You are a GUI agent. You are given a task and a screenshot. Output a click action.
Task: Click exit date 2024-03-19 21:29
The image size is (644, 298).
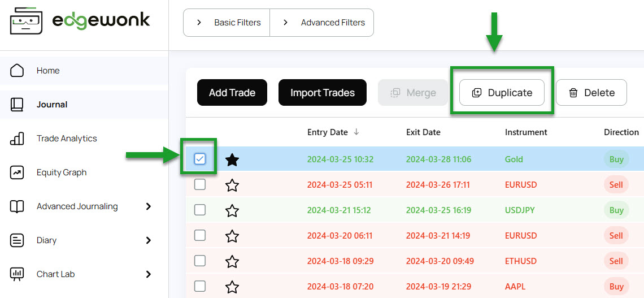pyautogui.click(x=438, y=287)
